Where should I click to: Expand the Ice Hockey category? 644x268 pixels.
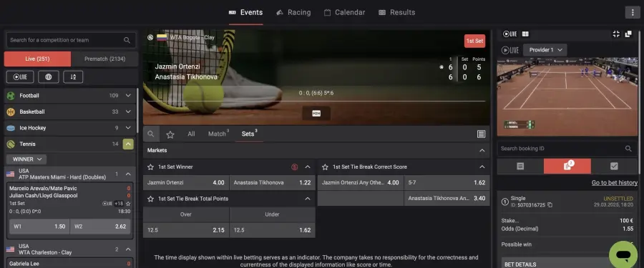(x=128, y=128)
